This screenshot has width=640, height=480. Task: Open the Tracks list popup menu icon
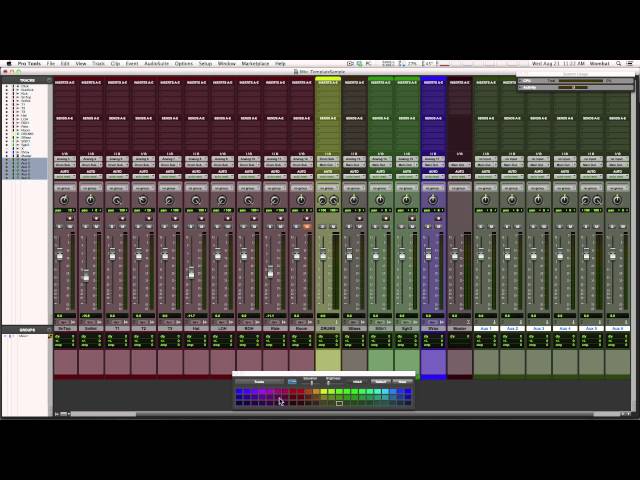tap(49, 80)
